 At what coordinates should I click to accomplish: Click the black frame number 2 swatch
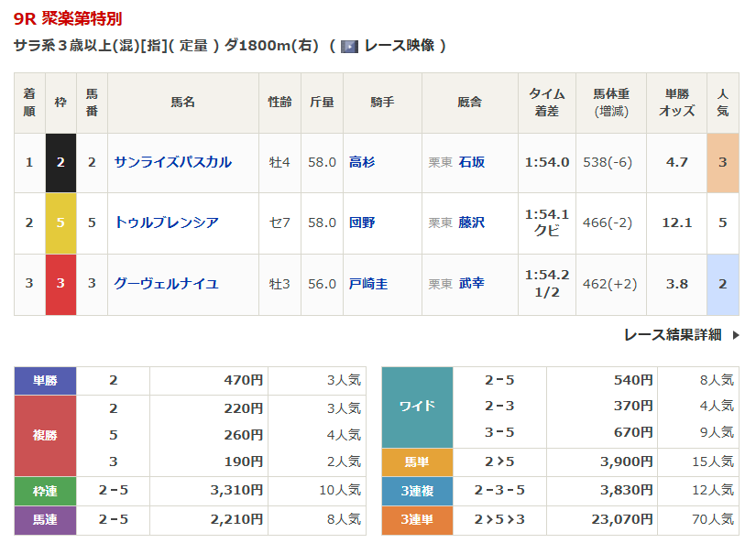60,162
